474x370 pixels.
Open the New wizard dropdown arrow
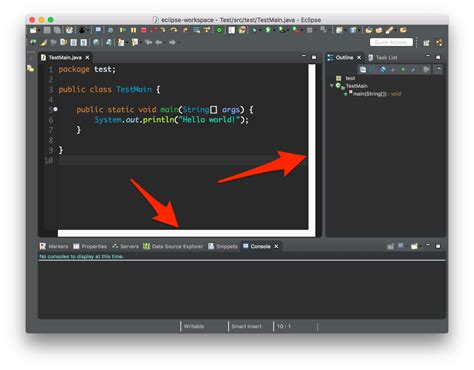click(39, 30)
